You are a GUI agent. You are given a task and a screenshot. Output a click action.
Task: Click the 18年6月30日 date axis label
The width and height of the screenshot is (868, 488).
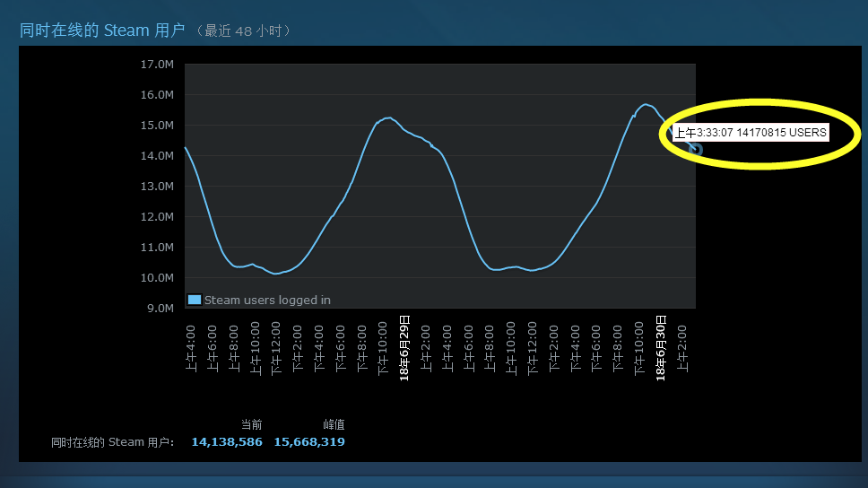(x=661, y=348)
